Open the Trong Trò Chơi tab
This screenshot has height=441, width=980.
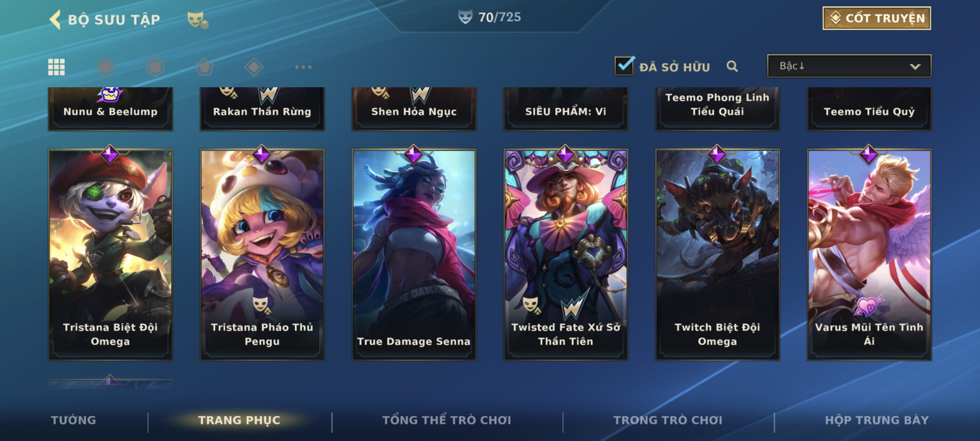click(668, 420)
